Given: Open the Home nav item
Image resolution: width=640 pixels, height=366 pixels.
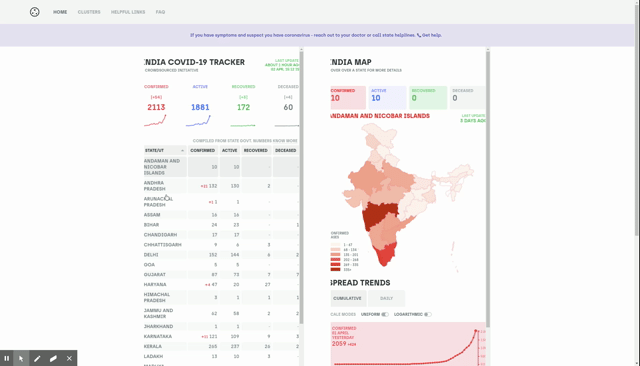Looking at the screenshot, I should click(x=60, y=12).
